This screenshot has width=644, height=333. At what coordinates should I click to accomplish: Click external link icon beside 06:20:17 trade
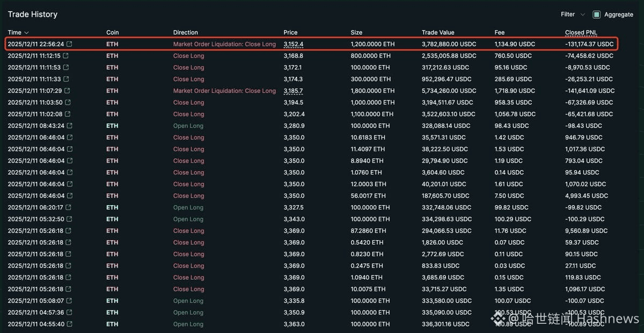point(68,207)
